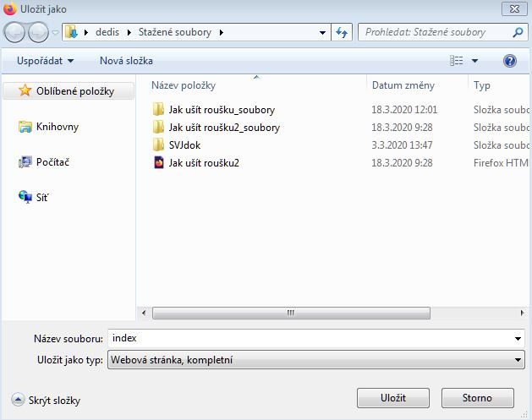Click folder icon of Jak ušít roušku2_soubory

click(x=158, y=127)
